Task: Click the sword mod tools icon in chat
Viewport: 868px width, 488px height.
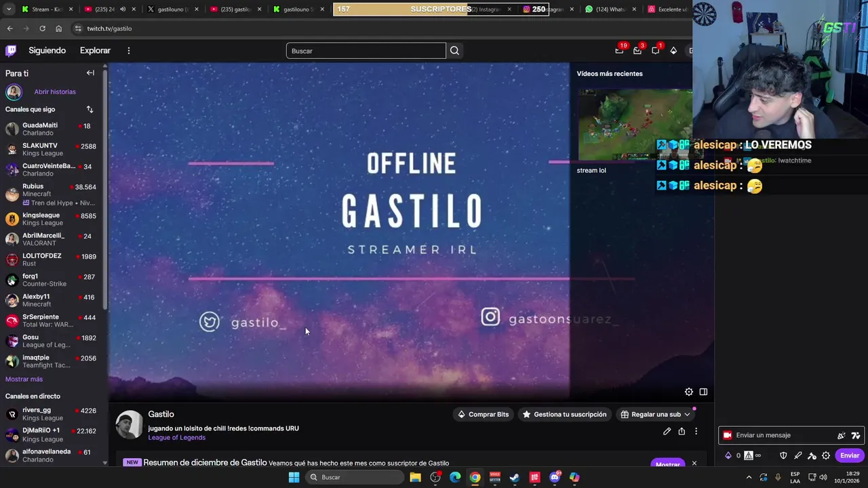Action: [x=797, y=455]
